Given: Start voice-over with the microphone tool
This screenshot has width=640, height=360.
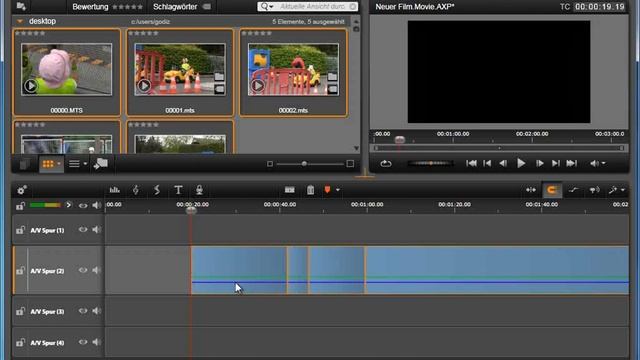Looking at the screenshot, I should (x=199, y=190).
